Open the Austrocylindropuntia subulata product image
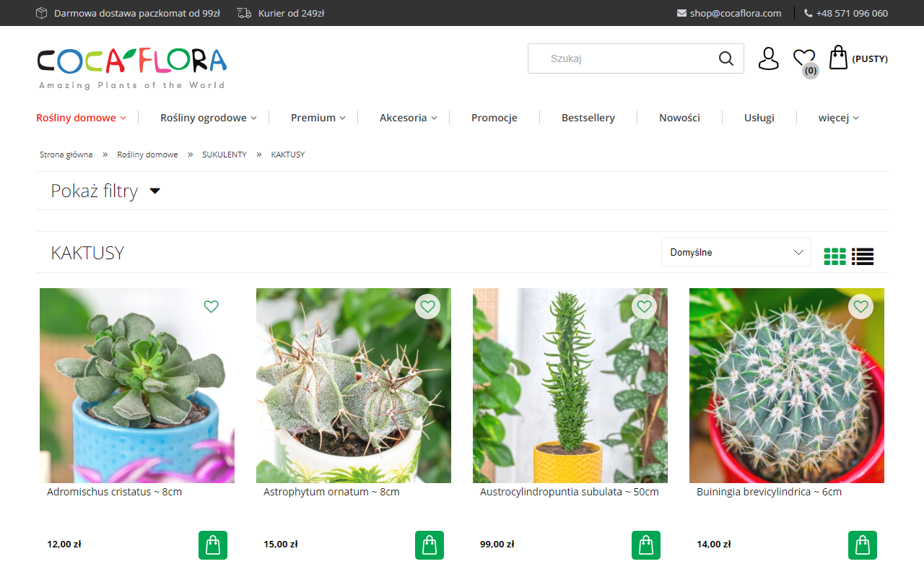Image resolution: width=924 pixels, height=577 pixels. pyautogui.click(x=570, y=386)
